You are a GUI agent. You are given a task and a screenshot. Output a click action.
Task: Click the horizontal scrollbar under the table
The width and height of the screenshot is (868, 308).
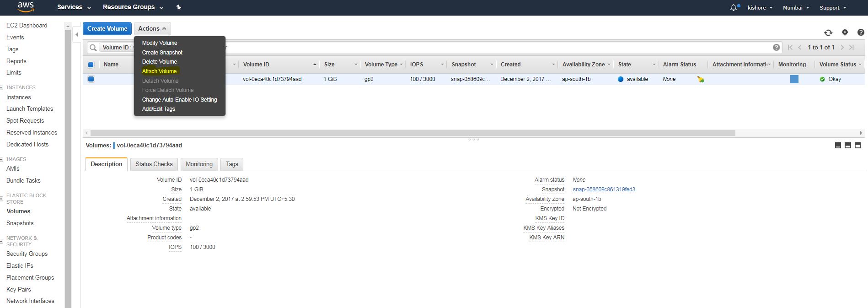point(413,133)
